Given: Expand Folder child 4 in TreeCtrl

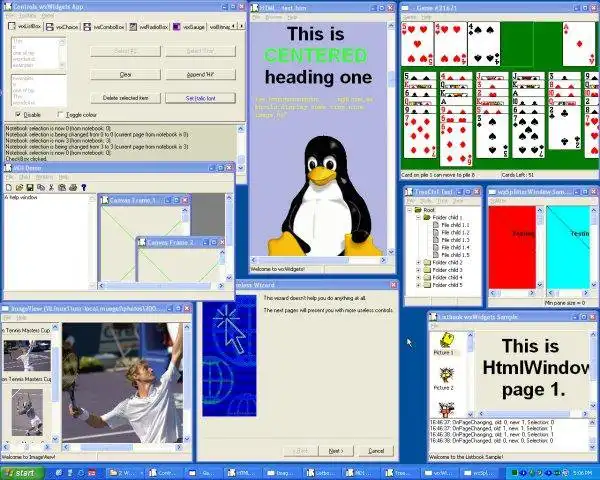Looking at the screenshot, I should [x=418, y=278].
